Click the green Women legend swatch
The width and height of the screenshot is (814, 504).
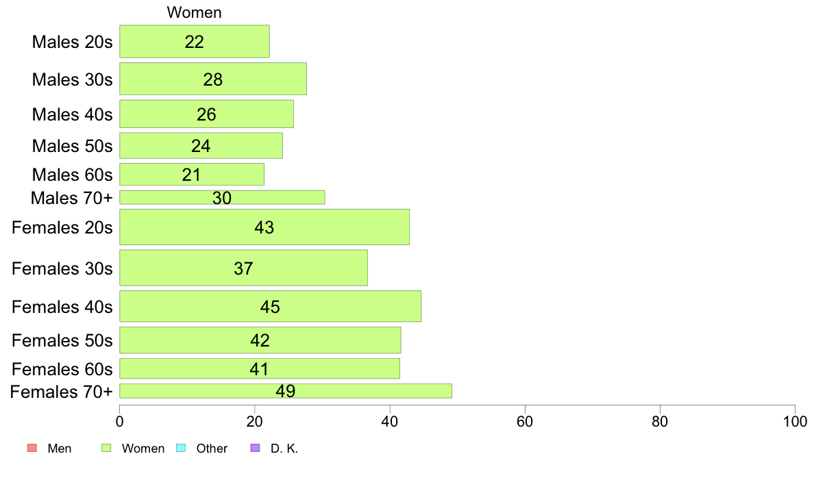pyautogui.click(x=106, y=448)
